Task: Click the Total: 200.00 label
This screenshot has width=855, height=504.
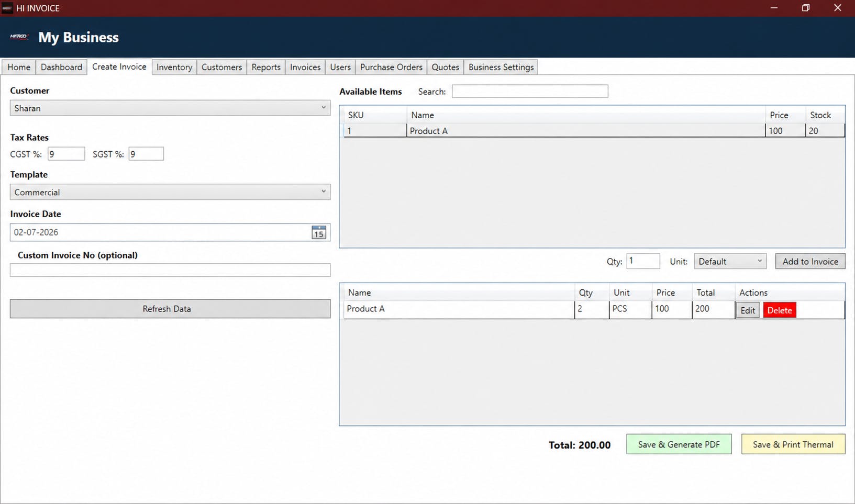Action: point(580,445)
